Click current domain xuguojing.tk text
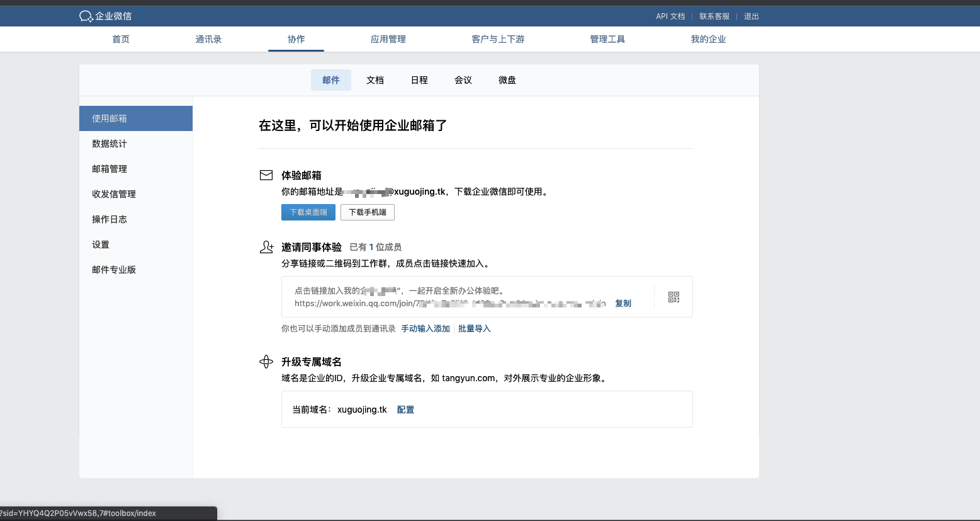 (362, 409)
